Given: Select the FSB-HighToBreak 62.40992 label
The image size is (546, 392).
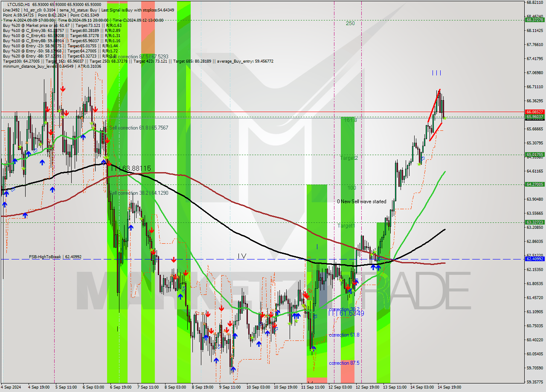Looking at the screenshot, I should coord(55,257).
